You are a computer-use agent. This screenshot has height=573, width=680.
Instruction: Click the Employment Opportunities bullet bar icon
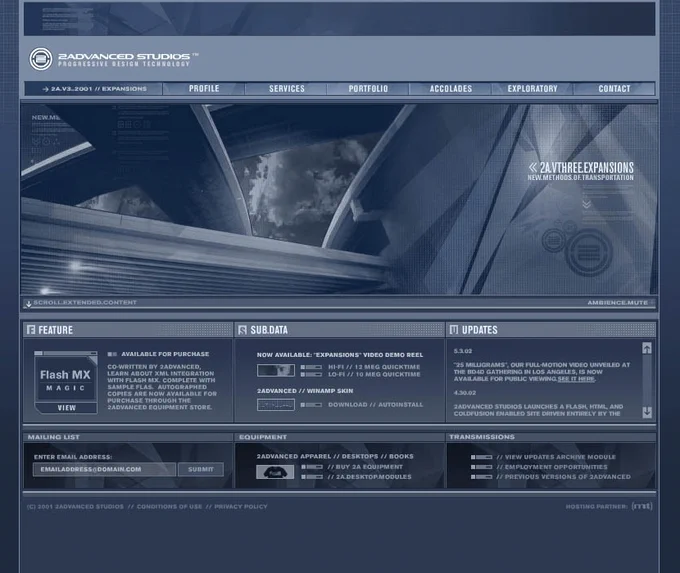481,467
